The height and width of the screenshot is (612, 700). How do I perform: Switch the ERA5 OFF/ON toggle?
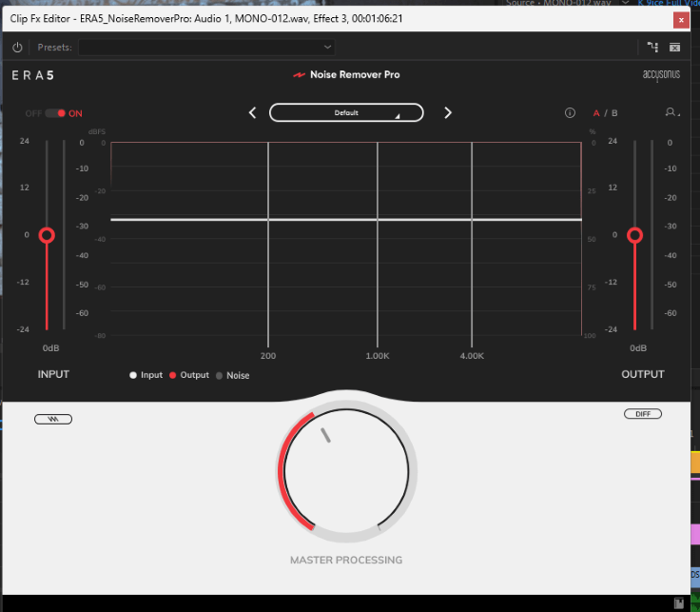coord(55,113)
